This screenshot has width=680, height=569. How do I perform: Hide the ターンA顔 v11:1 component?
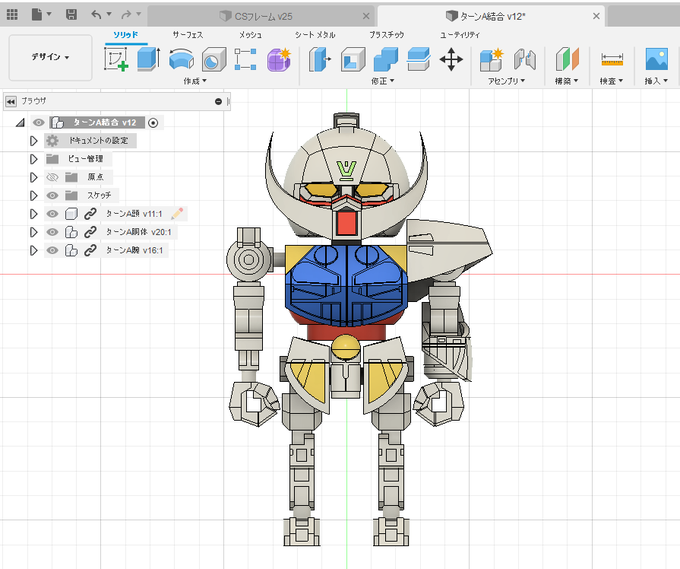coord(52,214)
